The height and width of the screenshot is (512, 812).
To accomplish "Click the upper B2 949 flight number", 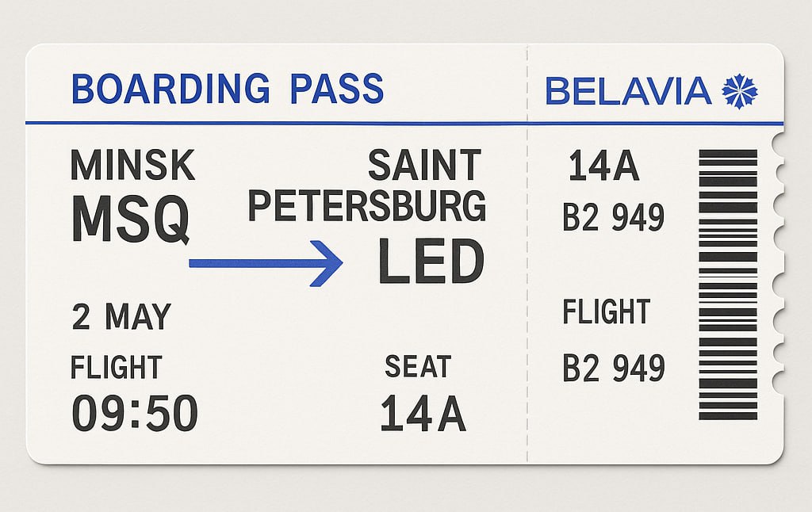I will 613,217.
